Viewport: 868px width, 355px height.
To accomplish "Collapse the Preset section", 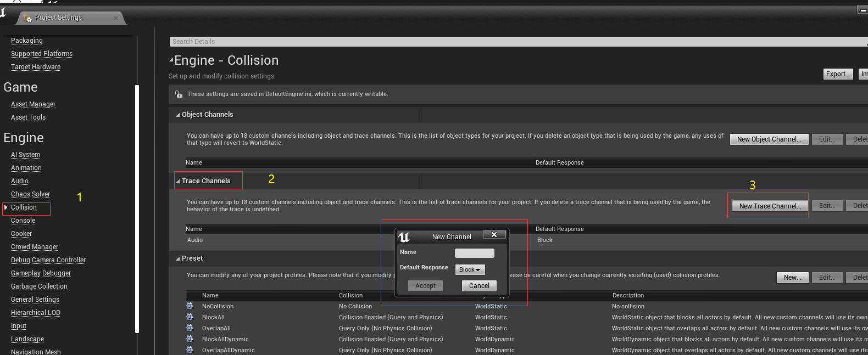I will (177, 258).
